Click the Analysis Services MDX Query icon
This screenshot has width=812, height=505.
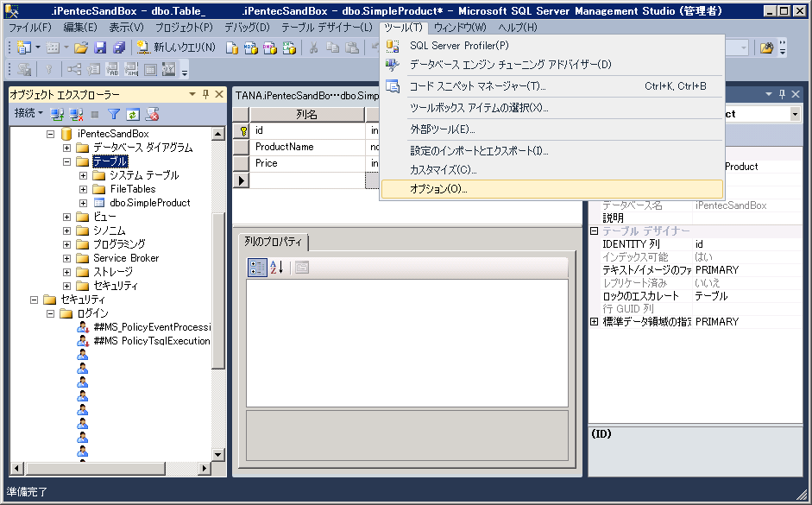(x=250, y=48)
